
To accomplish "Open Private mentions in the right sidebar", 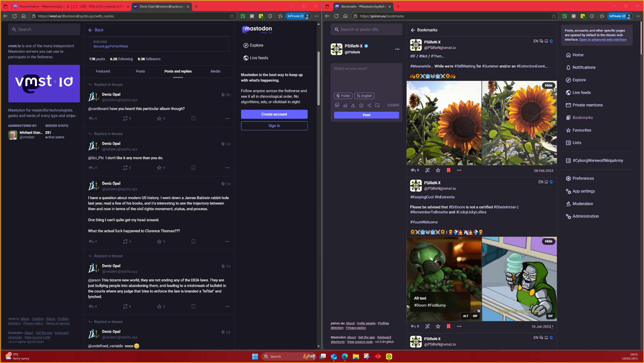I will (584, 105).
